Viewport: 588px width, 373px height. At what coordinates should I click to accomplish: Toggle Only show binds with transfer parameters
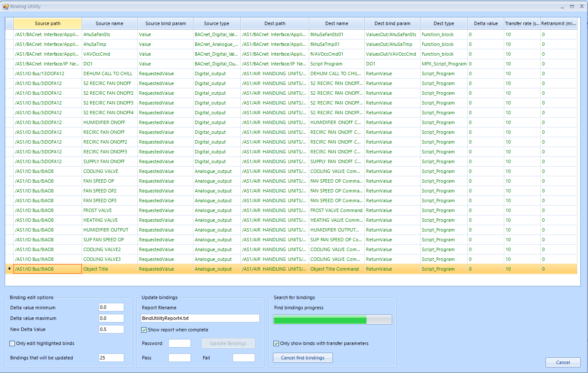(x=276, y=343)
